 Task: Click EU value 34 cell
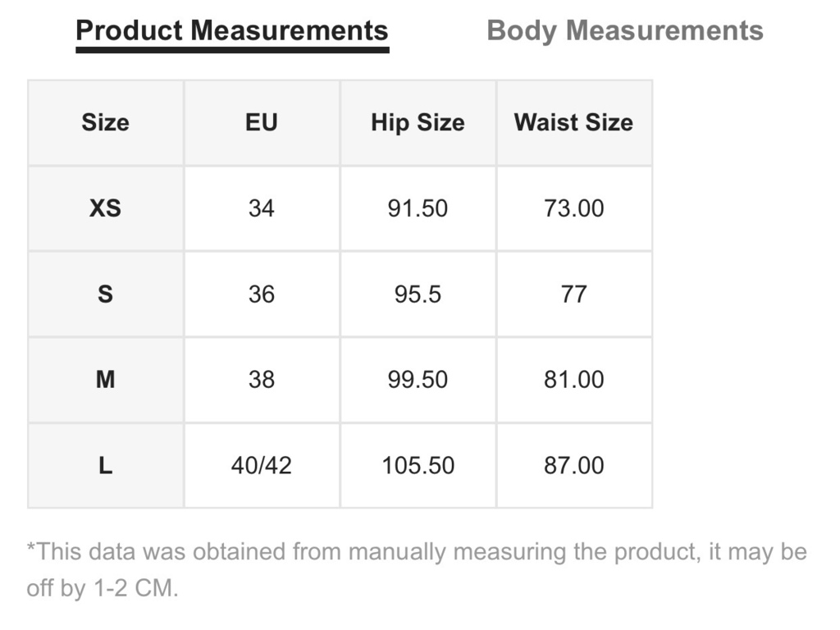(x=262, y=208)
